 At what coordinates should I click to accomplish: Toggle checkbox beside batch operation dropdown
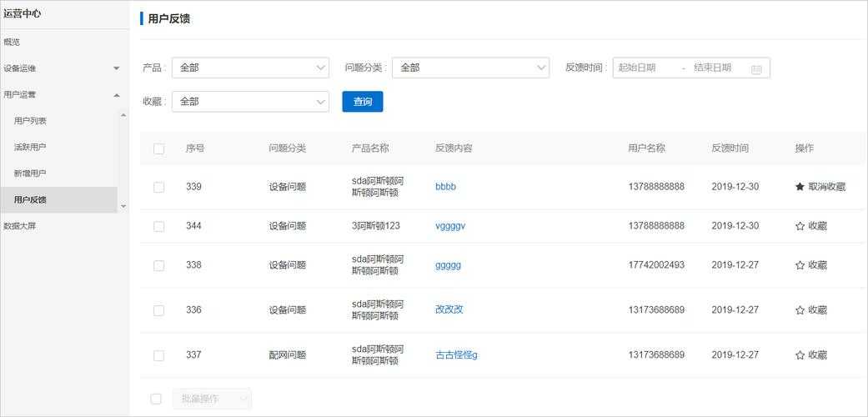[156, 399]
